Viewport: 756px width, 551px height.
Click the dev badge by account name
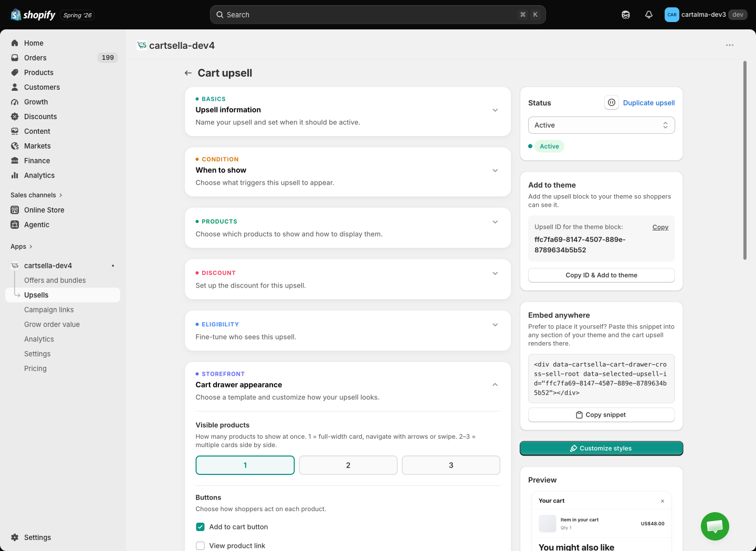(738, 15)
